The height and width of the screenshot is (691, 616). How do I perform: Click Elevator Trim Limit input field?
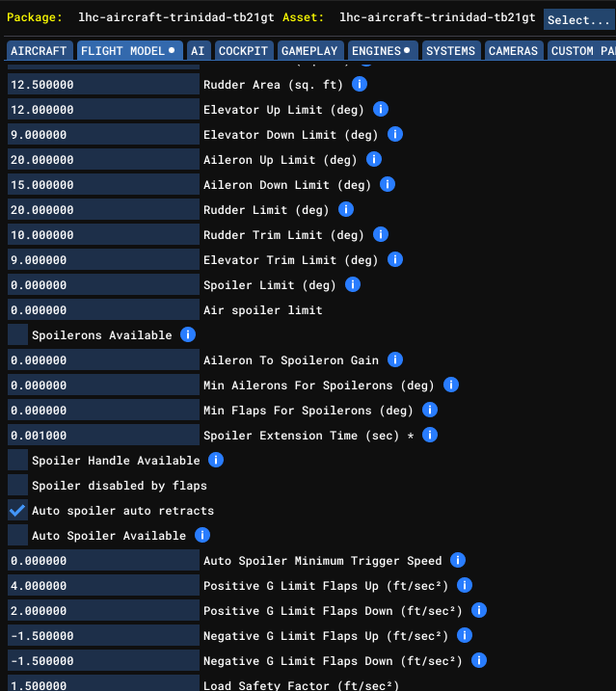pyautogui.click(x=103, y=260)
